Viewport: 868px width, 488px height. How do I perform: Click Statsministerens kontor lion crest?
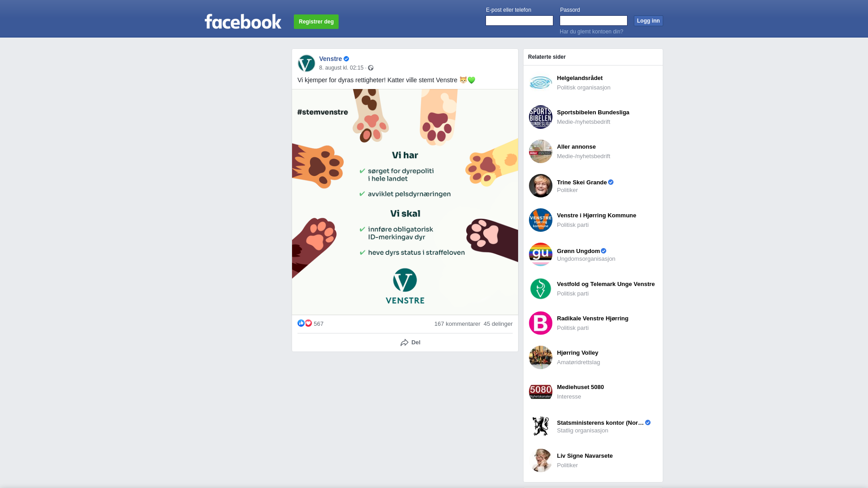(x=541, y=426)
